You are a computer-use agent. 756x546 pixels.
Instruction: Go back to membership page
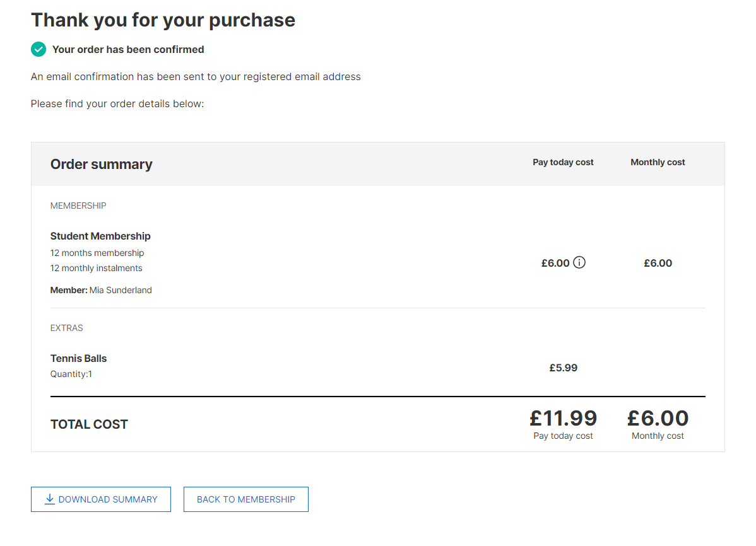click(246, 499)
